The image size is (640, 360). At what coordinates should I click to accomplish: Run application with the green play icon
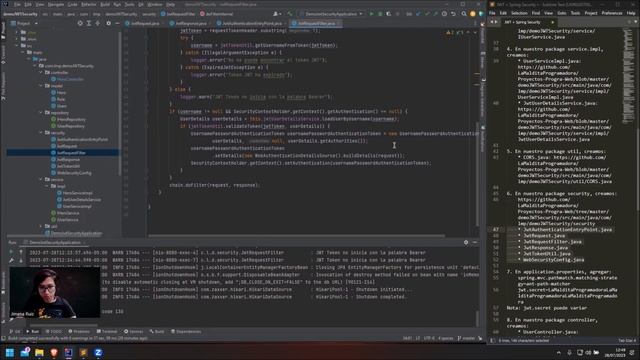(371, 14)
